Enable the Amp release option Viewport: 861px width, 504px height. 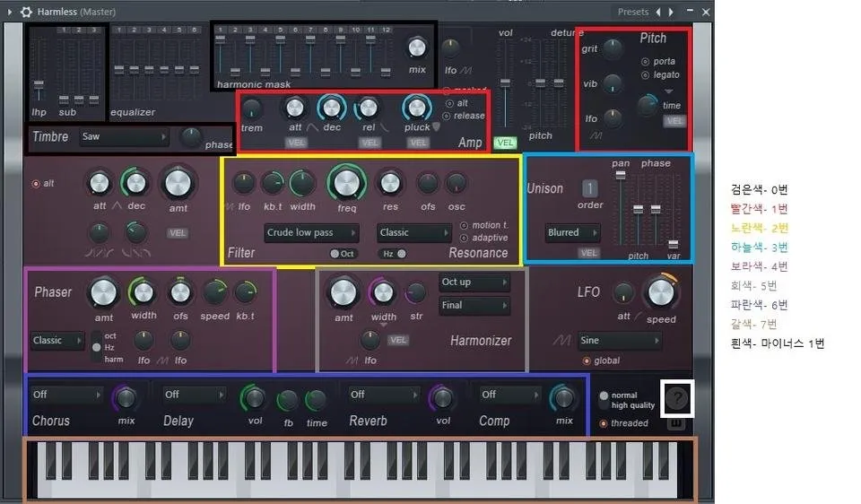tap(446, 116)
